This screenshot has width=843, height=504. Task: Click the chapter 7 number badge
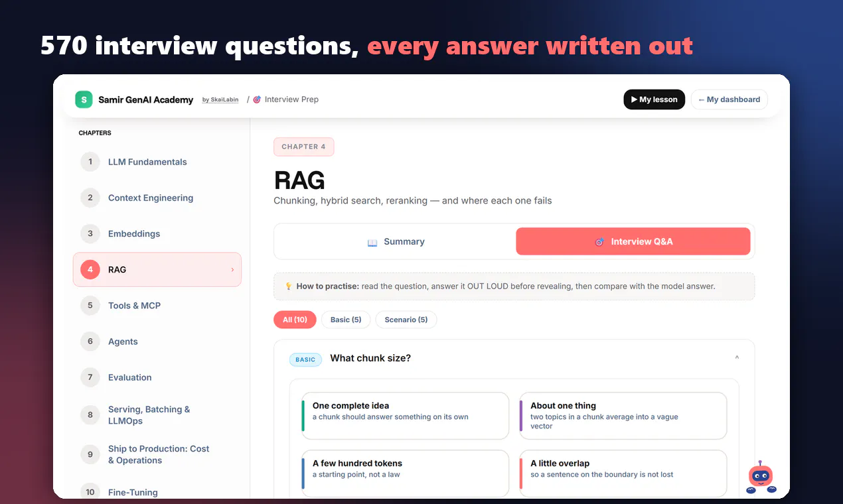point(90,377)
